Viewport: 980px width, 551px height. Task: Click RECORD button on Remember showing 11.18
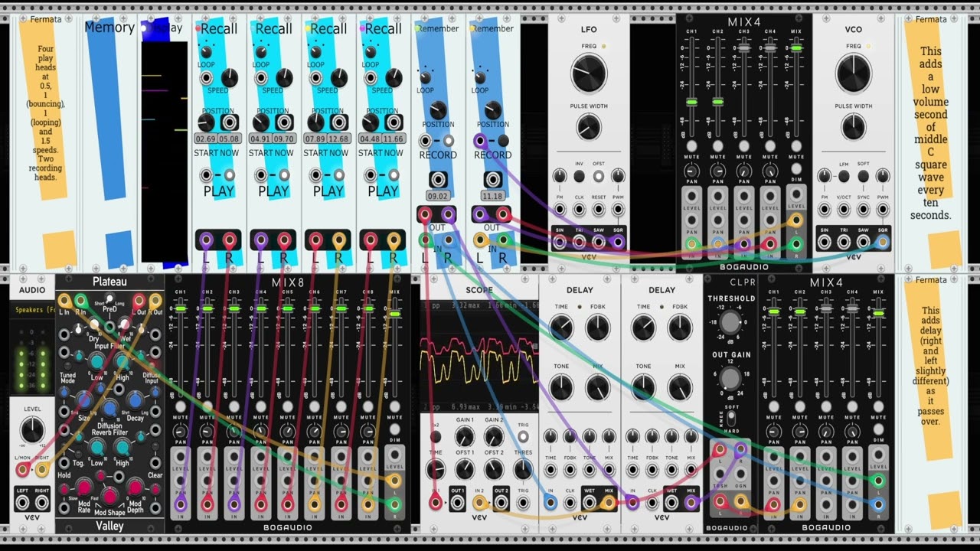[x=503, y=141]
